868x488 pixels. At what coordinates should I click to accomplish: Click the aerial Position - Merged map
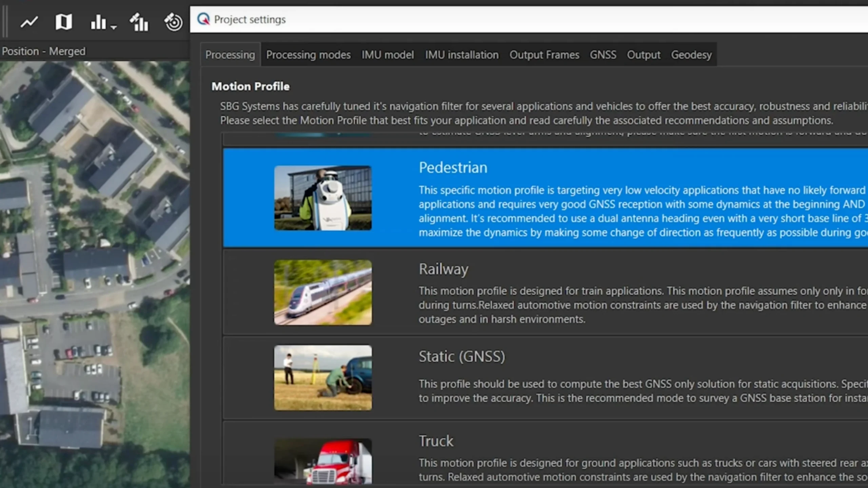(x=95, y=271)
